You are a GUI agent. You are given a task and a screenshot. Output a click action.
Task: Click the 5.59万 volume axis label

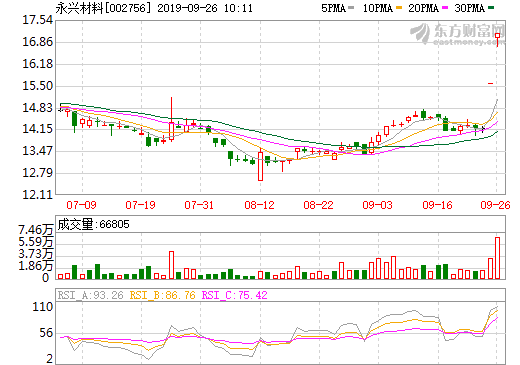[x=36, y=242]
